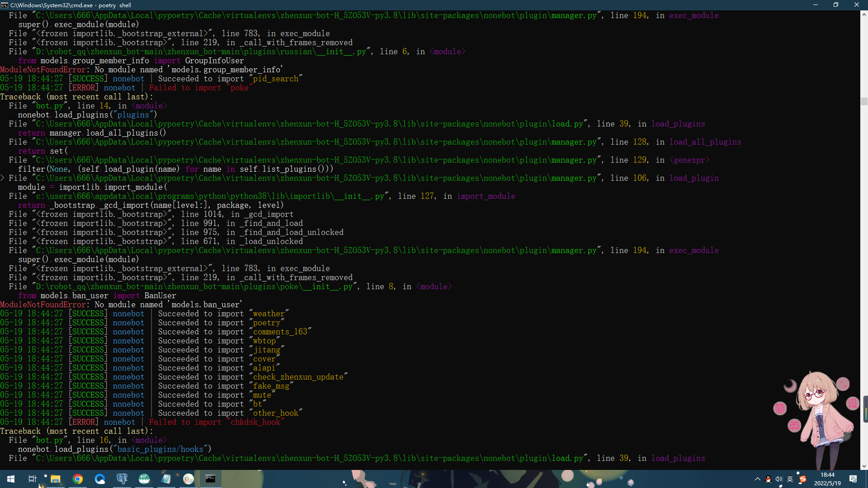Screen dimensions: 868x488
Task: Open the notepad-style taskbar icon
Action: [166, 479]
